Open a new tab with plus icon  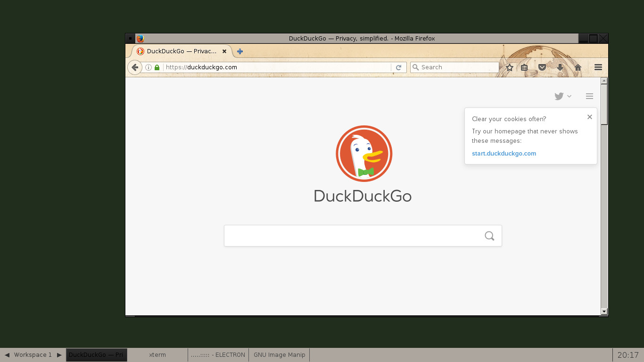pos(240,51)
